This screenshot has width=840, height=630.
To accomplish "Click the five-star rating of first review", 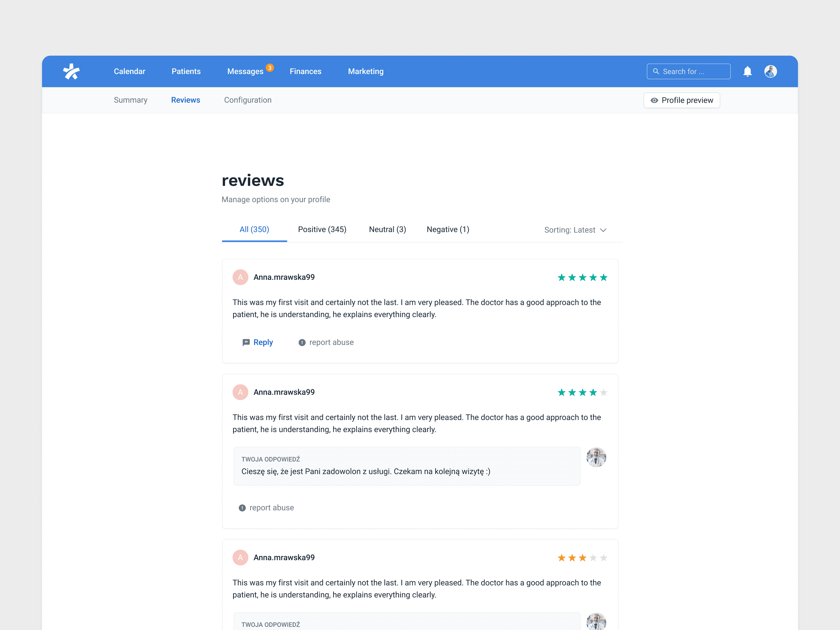I will pos(582,278).
